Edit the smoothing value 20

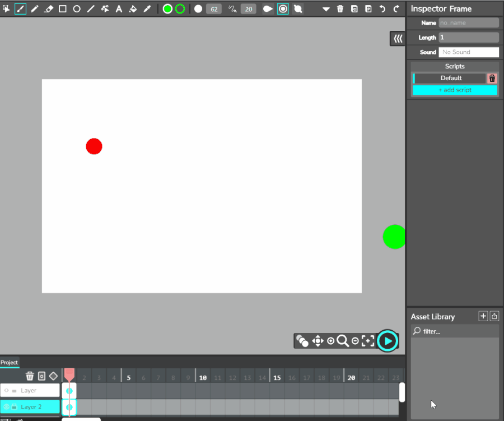click(x=249, y=9)
